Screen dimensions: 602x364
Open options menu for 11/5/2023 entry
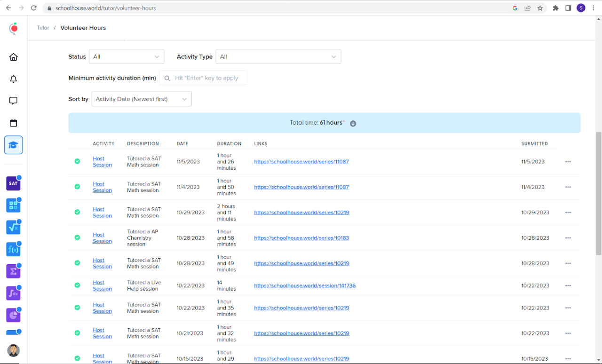click(x=568, y=162)
